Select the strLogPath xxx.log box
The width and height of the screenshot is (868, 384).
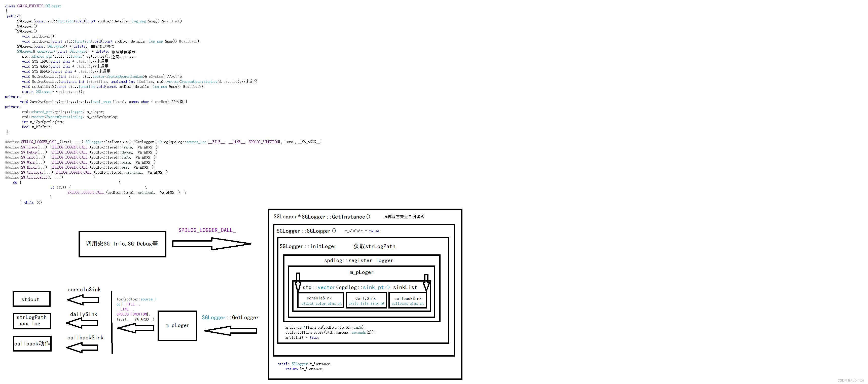point(32,321)
